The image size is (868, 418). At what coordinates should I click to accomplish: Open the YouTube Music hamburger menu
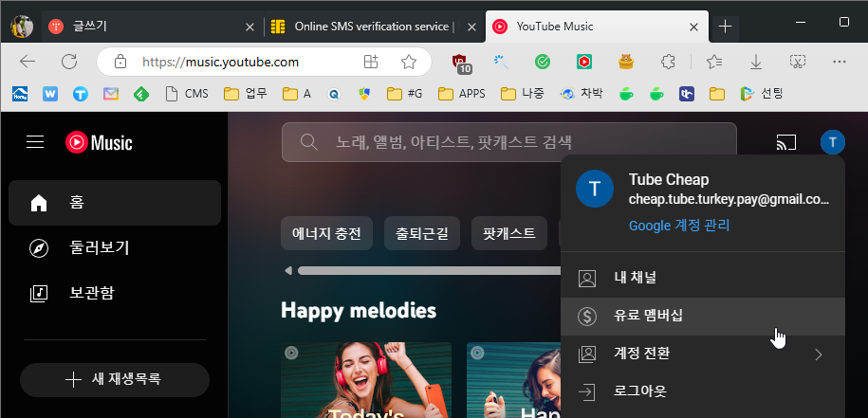tap(35, 142)
